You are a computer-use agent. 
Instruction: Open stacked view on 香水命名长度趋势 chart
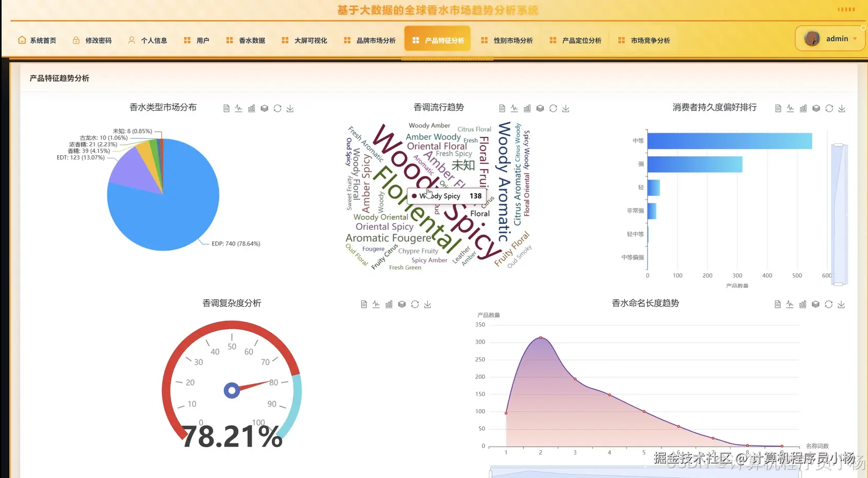pos(816,304)
